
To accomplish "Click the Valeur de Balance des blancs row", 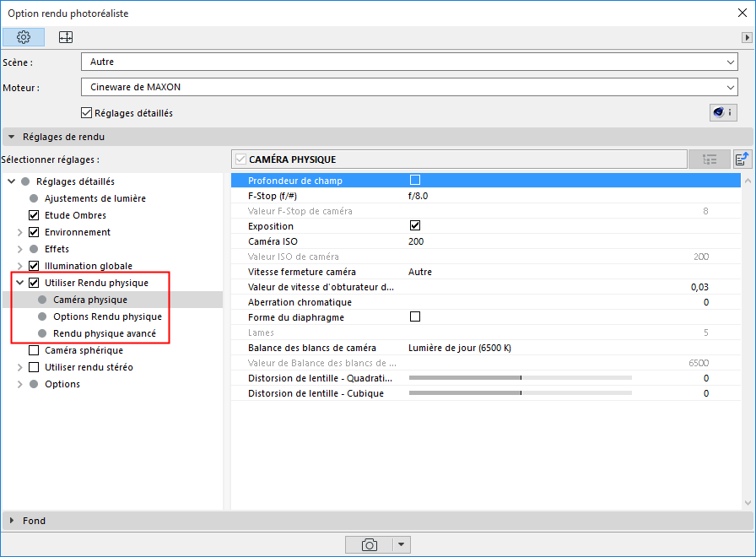I will [x=485, y=363].
